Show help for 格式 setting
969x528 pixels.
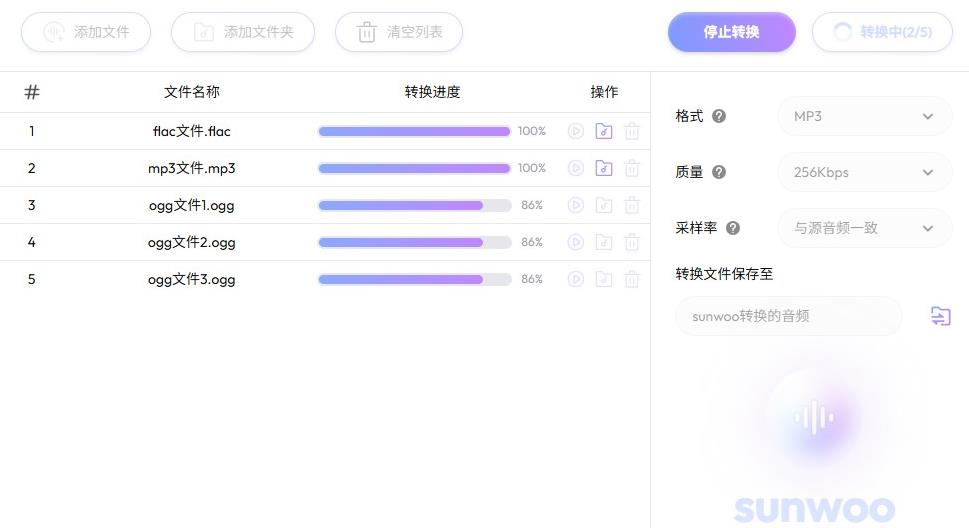[718, 116]
